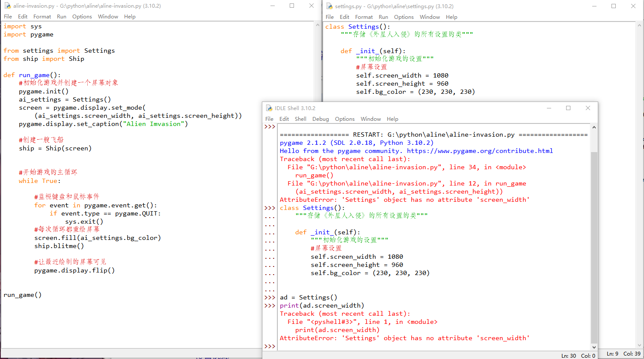Maximize the IDLE Shell window

tap(568, 108)
